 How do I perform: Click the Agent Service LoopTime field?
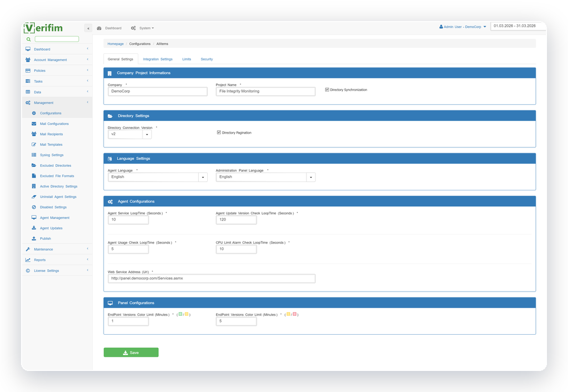click(128, 220)
